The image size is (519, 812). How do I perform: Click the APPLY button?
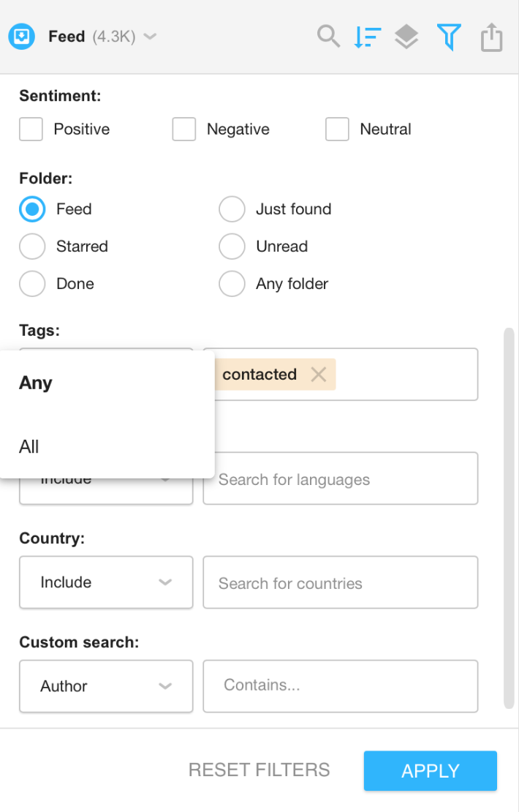tap(431, 770)
